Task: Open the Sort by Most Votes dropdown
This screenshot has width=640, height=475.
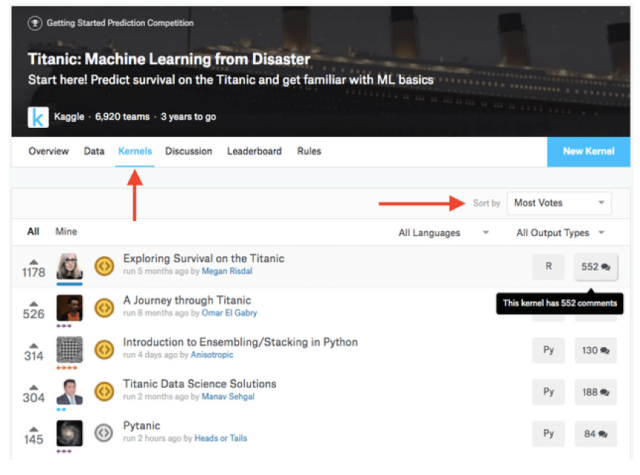Action: tap(559, 203)
